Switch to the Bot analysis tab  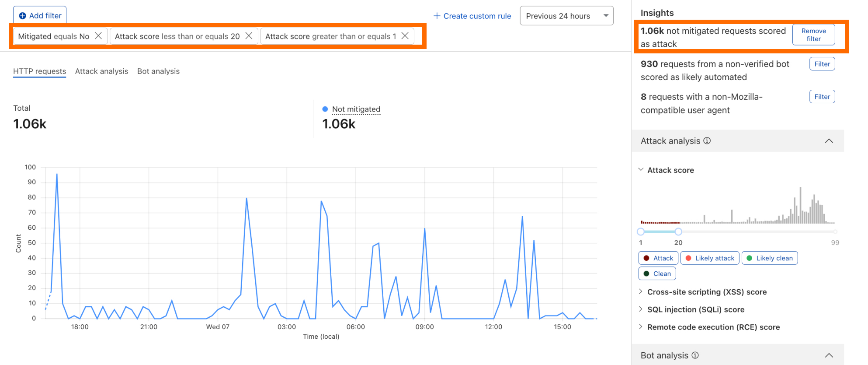158,71
